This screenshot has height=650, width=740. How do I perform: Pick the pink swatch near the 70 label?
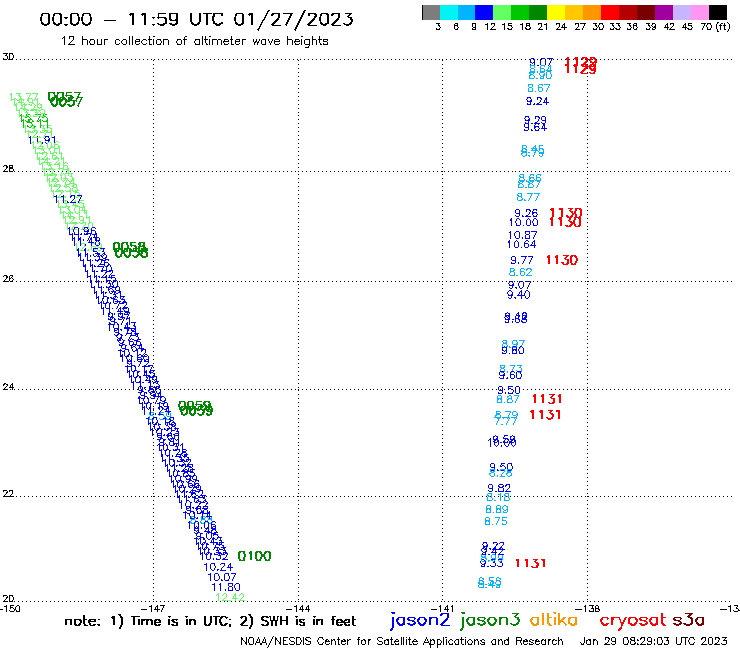click(x=699, y=12)
